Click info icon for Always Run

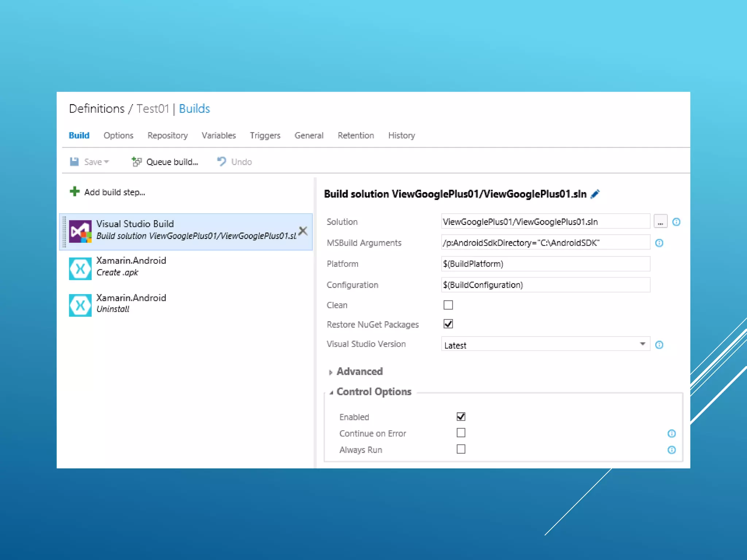coord(671,450)
